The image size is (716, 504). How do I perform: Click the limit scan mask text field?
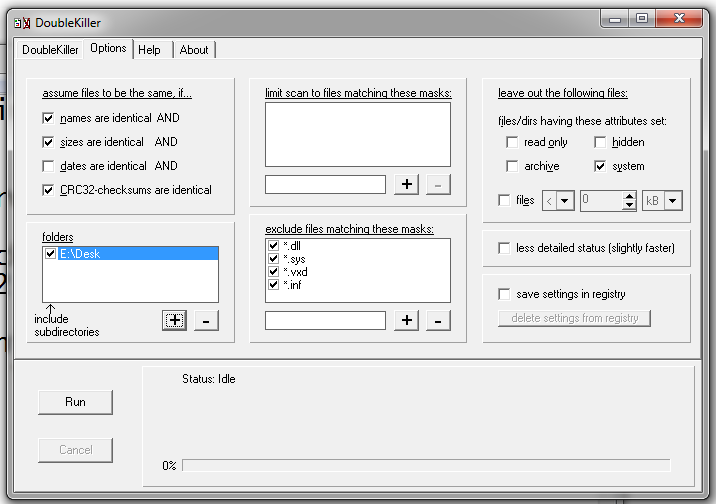point(325,184)
